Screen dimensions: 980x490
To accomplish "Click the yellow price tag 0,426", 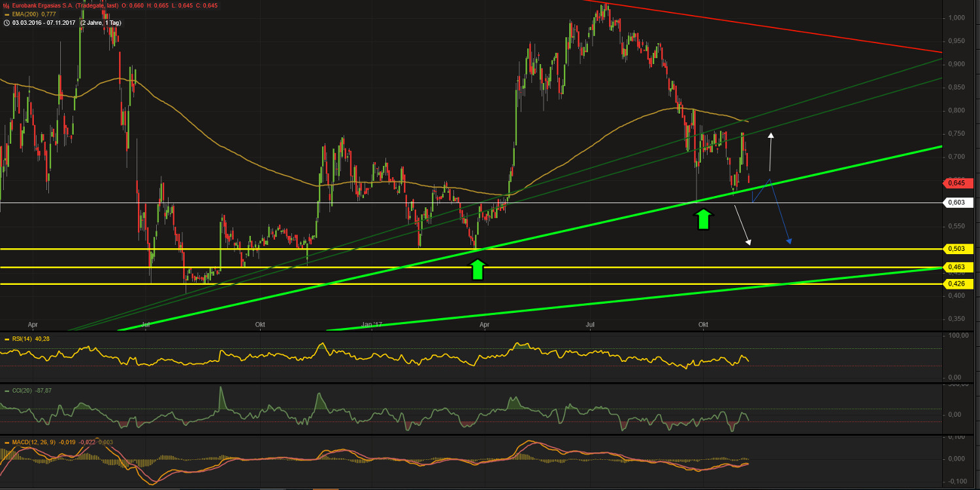I will 959,284.
